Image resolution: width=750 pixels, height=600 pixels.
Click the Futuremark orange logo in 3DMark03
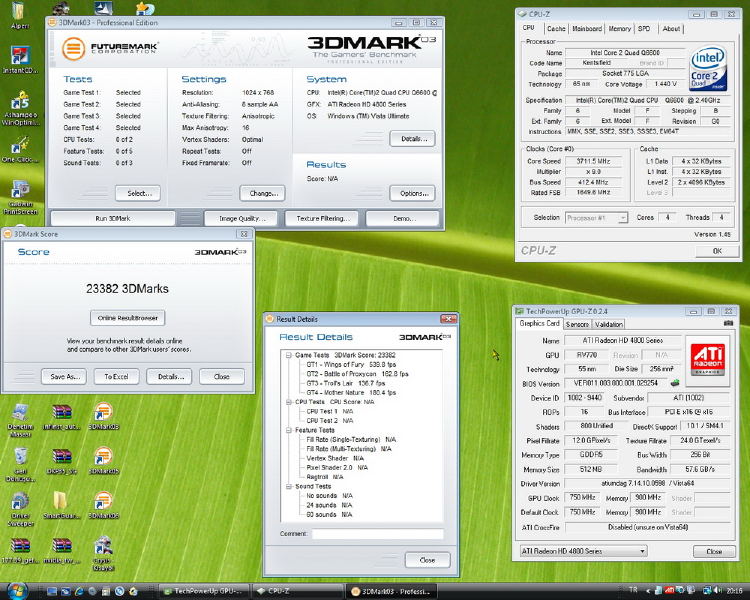click(x=74, y=48)
